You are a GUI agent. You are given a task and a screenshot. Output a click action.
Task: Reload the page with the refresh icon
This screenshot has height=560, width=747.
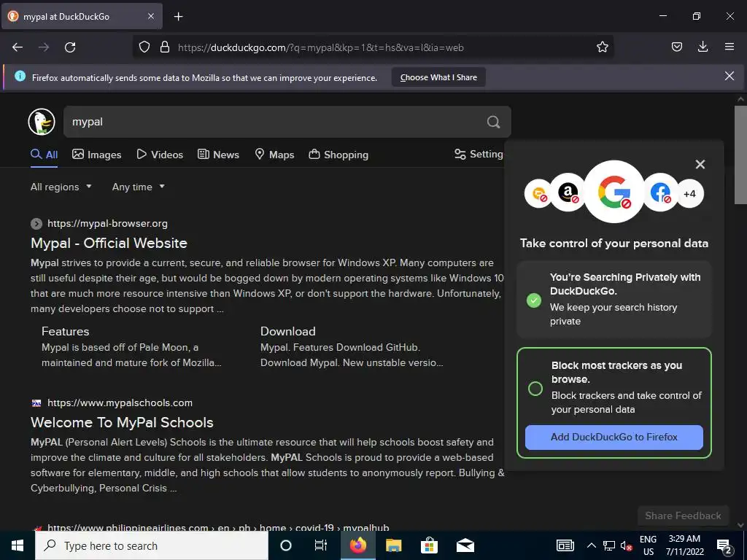[70, 47]
